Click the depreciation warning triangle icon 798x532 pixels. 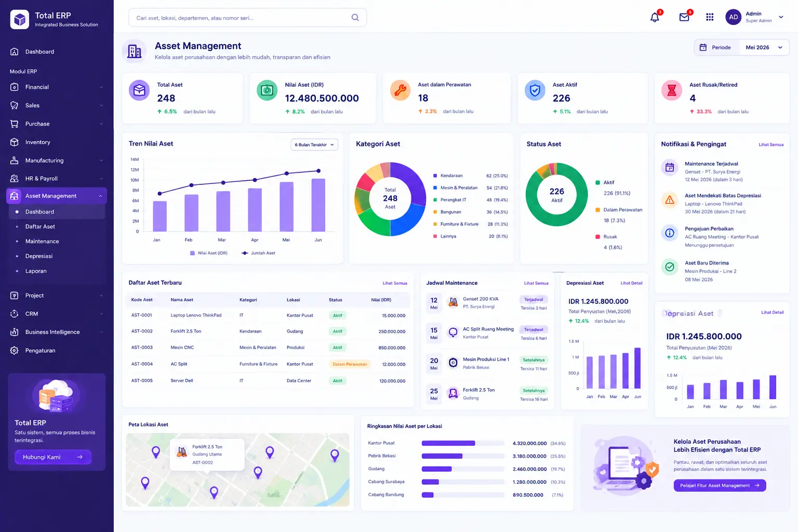pyautogui.click(x=670, y=199)
